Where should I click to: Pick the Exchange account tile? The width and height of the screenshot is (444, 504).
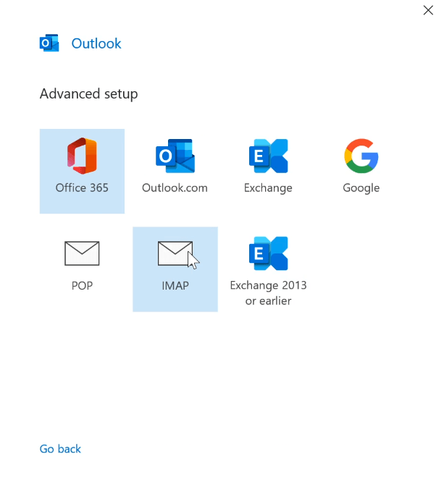pos(268,171)
